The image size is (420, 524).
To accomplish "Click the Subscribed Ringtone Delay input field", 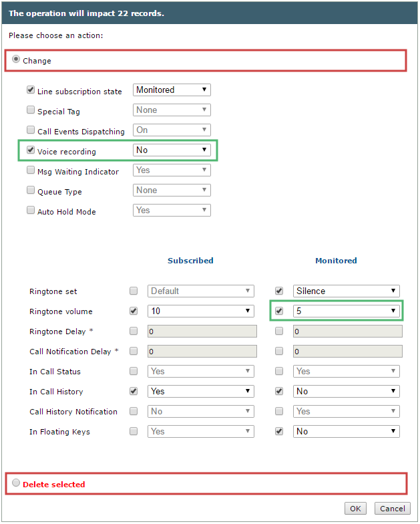I will tap(202, 332).
